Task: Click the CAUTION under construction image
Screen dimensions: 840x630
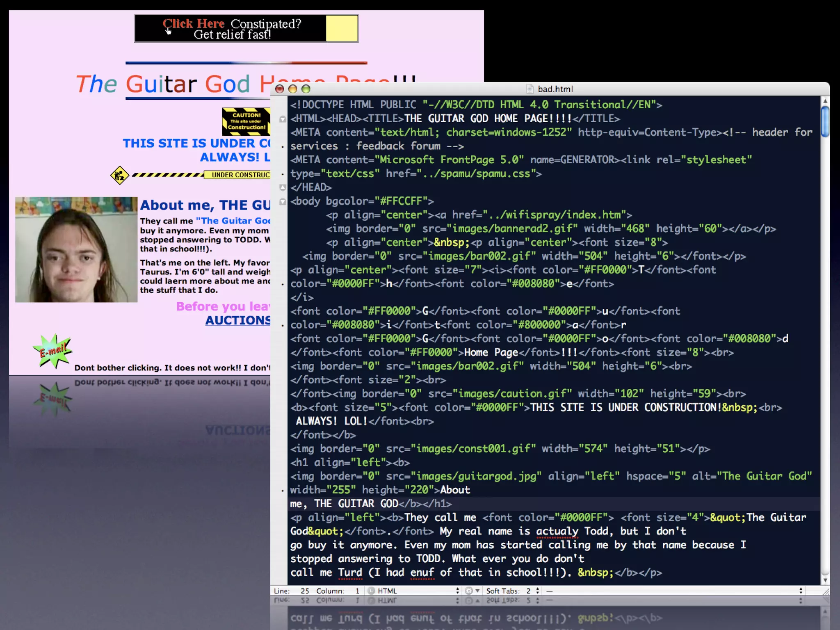Action: (246, 121)
